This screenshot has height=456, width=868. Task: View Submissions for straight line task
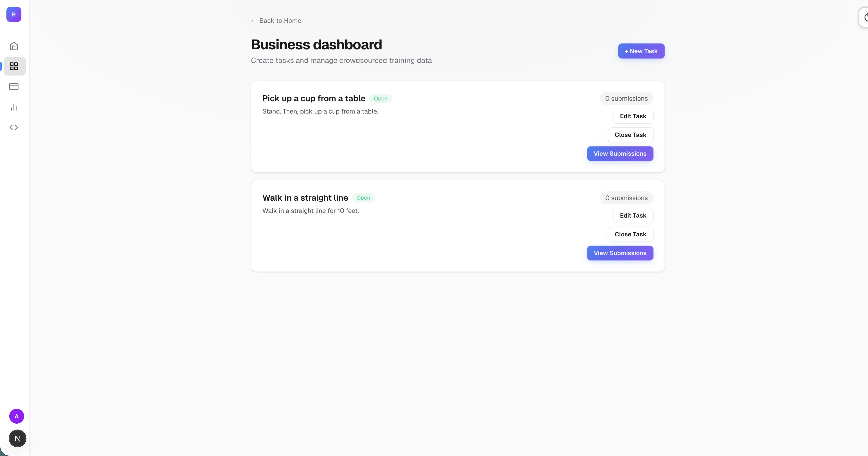tap(620, 253)
